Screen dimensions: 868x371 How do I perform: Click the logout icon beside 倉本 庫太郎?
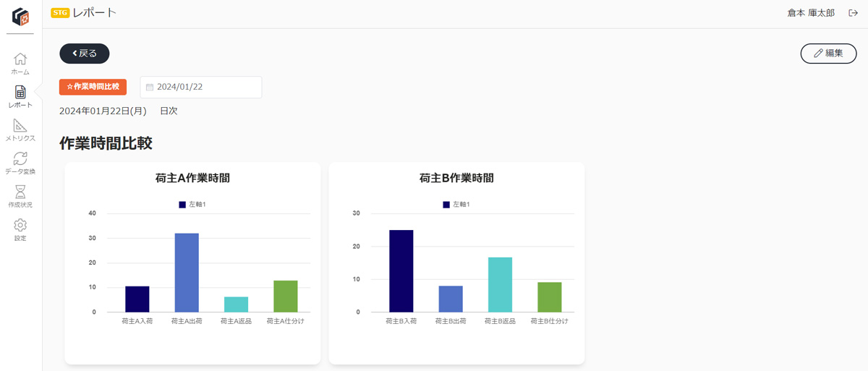[853, 13]
